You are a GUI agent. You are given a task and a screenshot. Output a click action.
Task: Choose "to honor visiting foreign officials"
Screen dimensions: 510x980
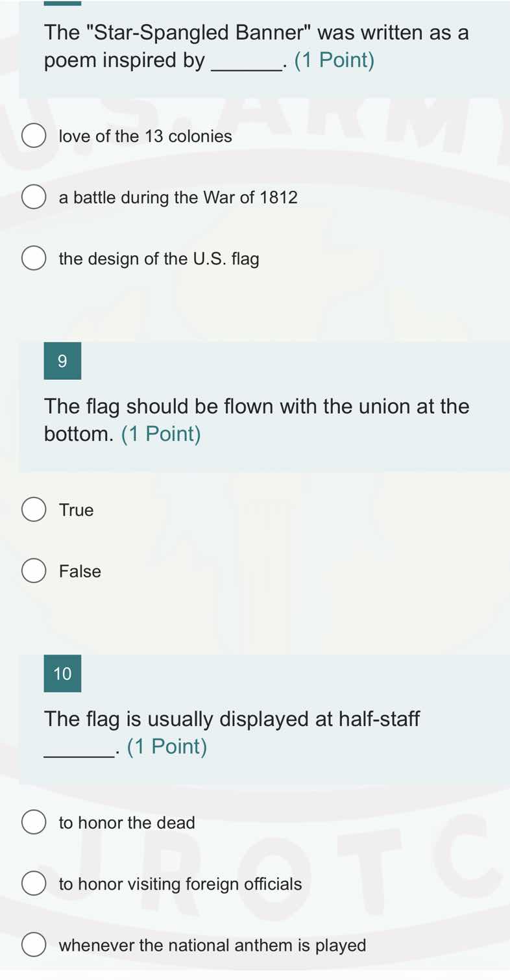coord(33,883)
